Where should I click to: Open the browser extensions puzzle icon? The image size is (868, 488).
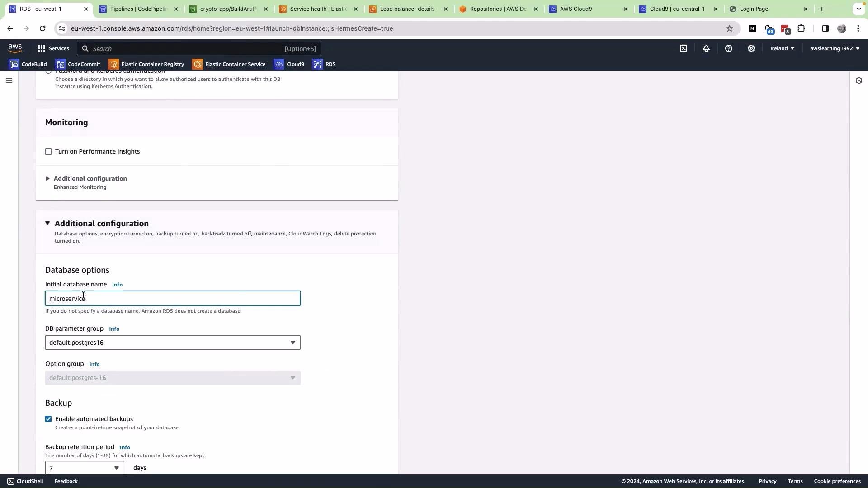(802, 28)
